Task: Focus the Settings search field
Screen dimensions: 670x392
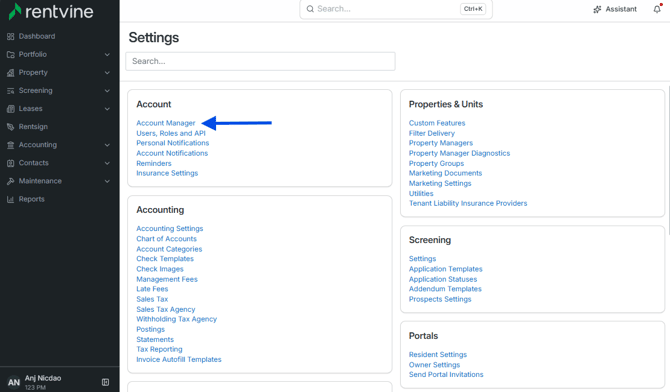Action: pyautogui.click(x=260, y=61)
